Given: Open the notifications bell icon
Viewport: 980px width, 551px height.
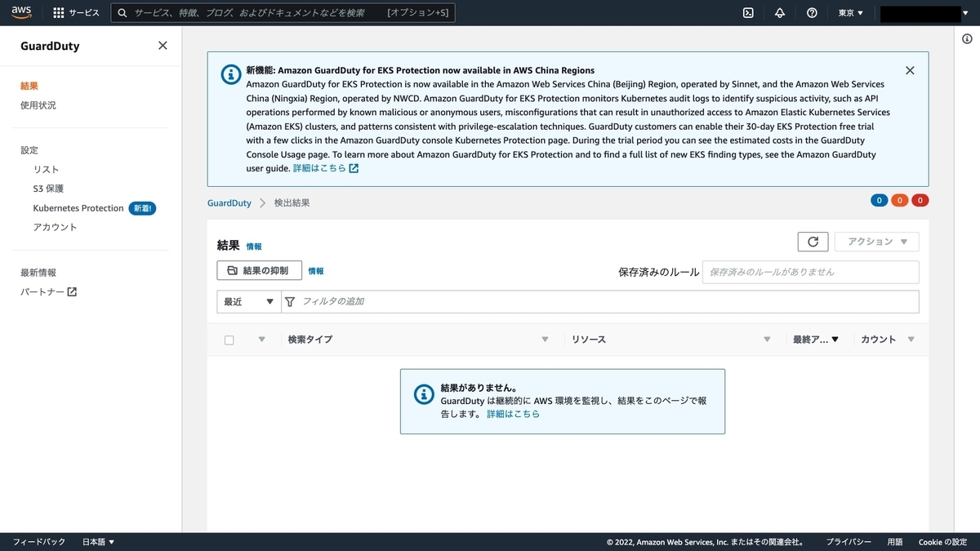Looking at the screenshot, I should 779,12.
